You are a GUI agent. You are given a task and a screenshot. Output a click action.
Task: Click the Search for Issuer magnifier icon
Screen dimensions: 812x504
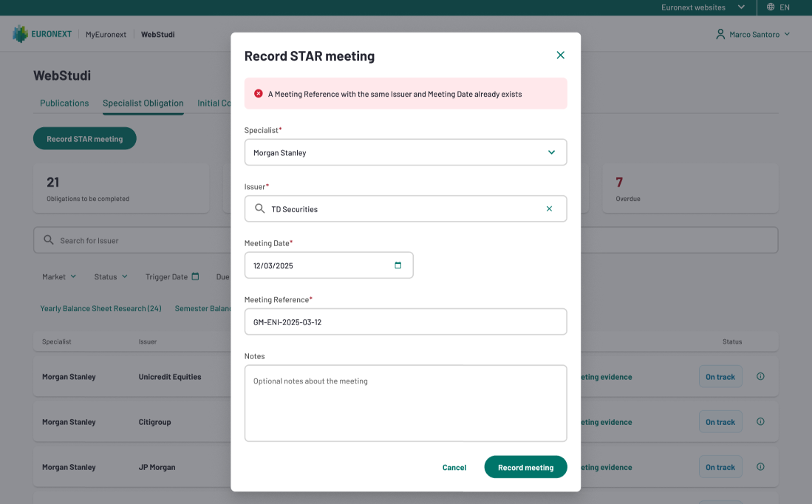pos(49,240)
